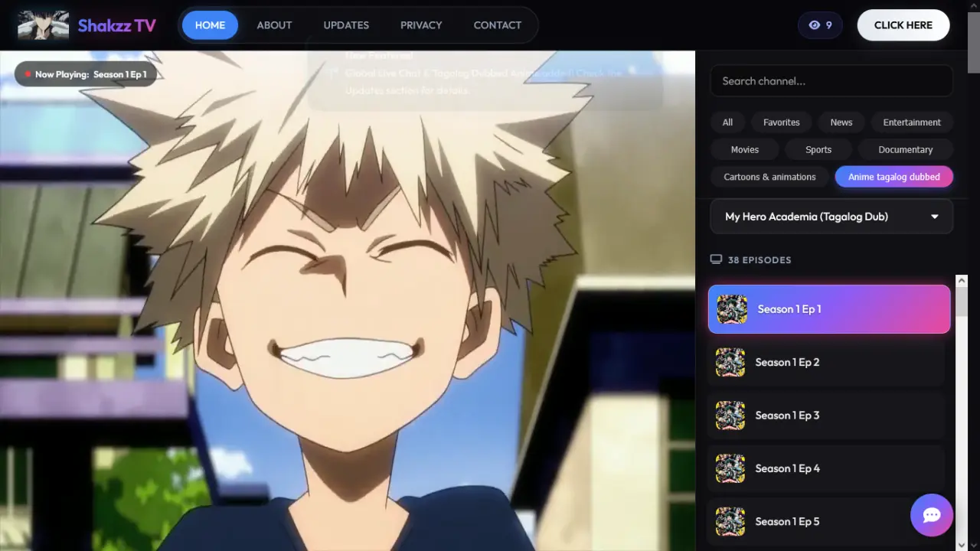Open the CONTACT page

(498, 25)
